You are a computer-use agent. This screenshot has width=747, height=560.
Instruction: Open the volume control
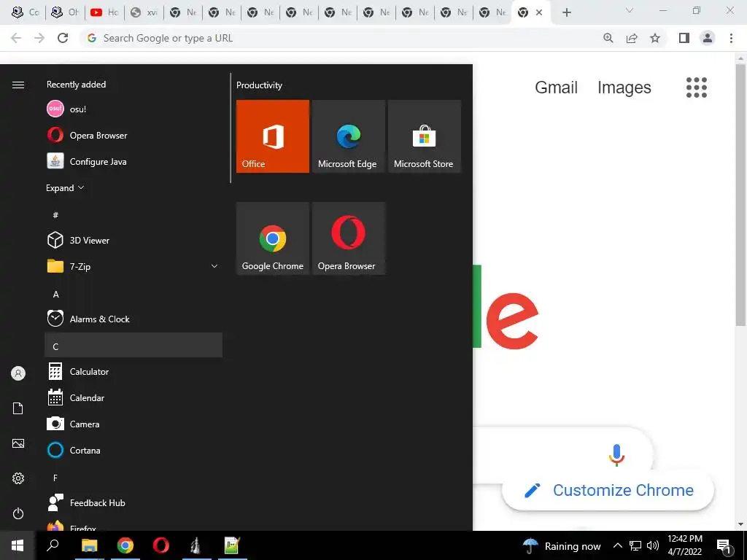pyautogui.click(x=653, y=545)
